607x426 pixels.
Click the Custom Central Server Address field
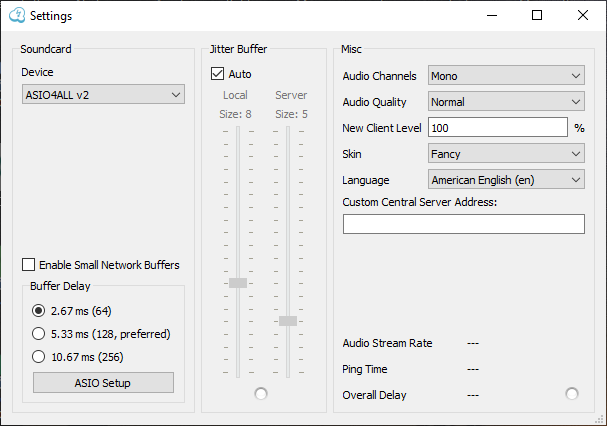point(464,224)
